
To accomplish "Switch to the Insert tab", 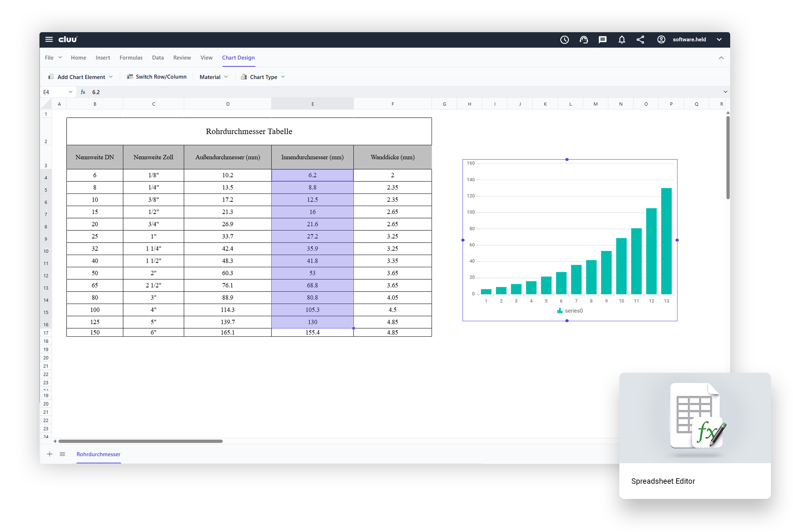I will 103,58.
